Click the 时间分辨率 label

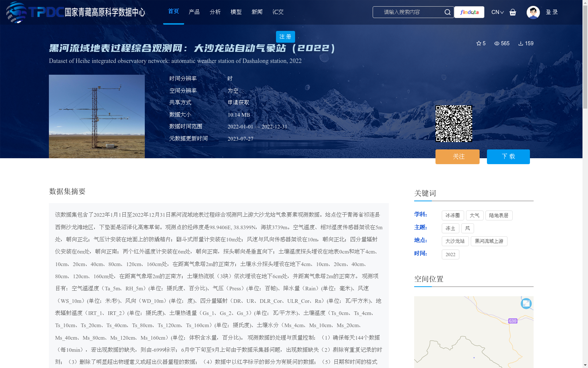point(183,78)
